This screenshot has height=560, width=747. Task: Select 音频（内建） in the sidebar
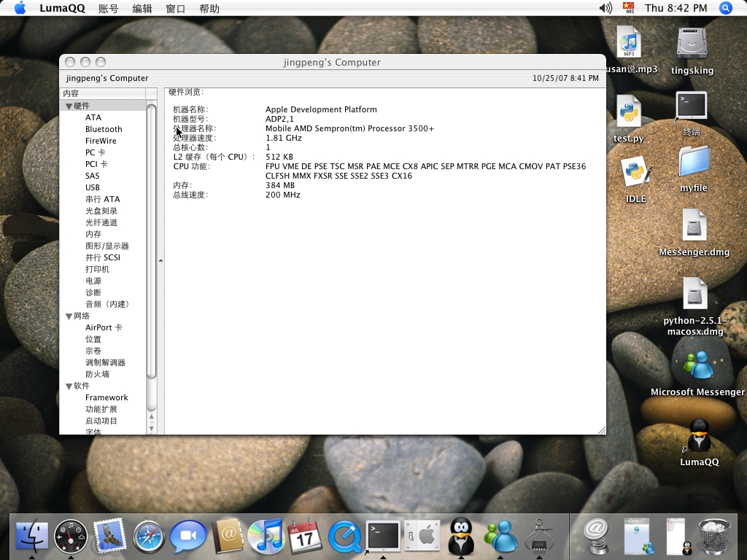[108, 304]
